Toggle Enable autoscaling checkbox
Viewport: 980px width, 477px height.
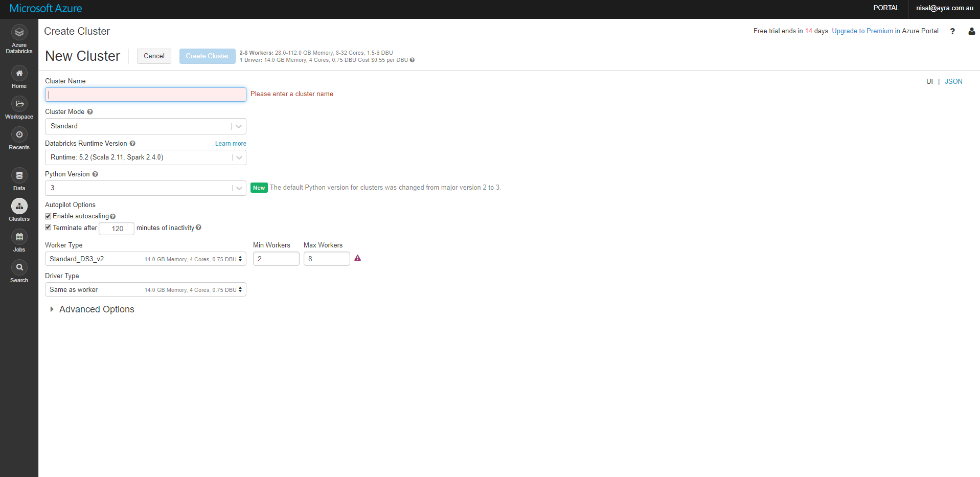48,216
